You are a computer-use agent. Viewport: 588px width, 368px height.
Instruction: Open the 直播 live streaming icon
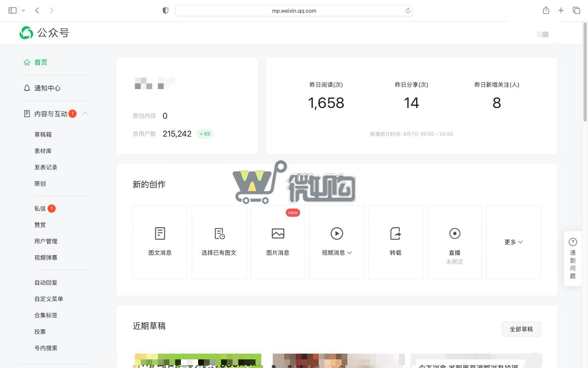click(454, 233)
